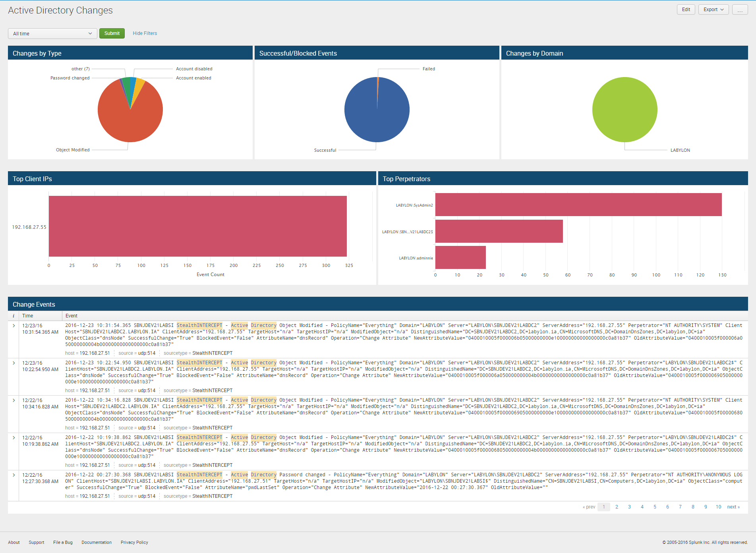This screenshot has width=756, height=553.
Task: Click the Failed pie label
Action: [429, 69]
